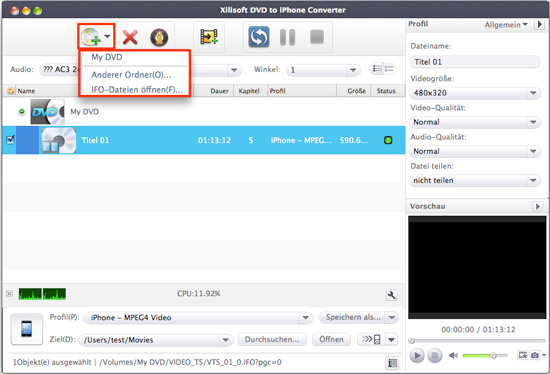Click the iPhone - MPEG... profile cell
This screenshot has height=374, width=550.
click(301, 140)
